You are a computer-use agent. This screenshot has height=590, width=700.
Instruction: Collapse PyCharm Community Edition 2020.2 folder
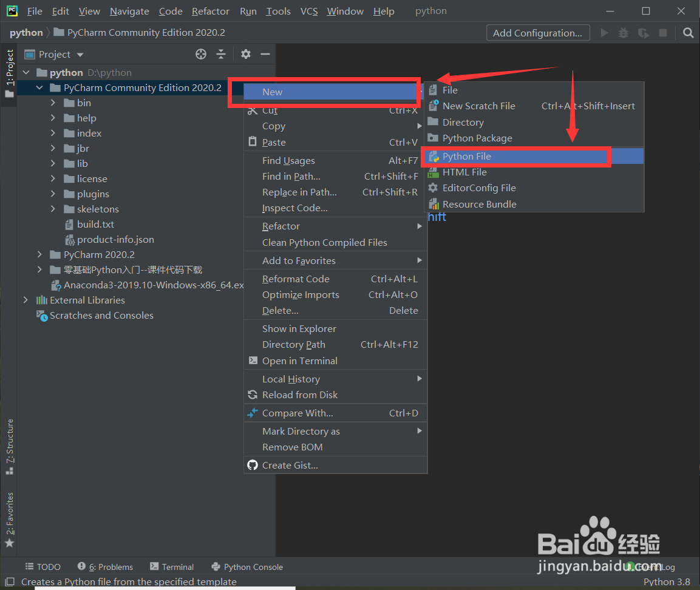[39, 87]
